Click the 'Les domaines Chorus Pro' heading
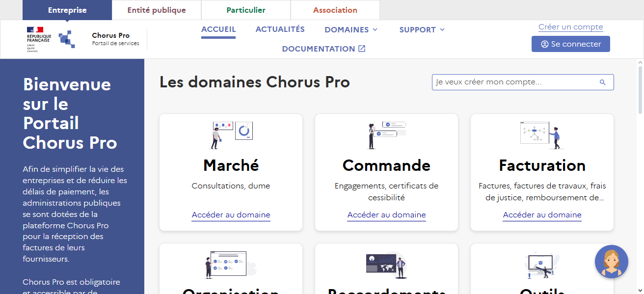The width and height of the screenshot is (644, 294). coord(255,82)
